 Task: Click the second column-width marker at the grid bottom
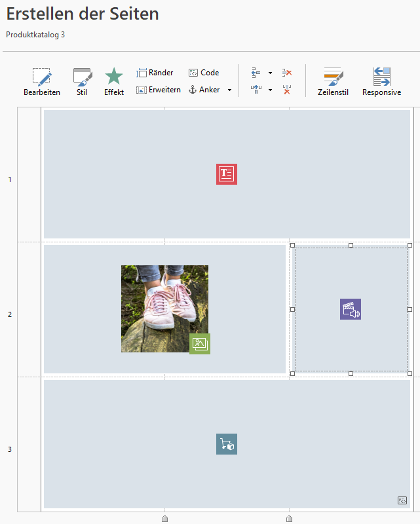point(289,518)
